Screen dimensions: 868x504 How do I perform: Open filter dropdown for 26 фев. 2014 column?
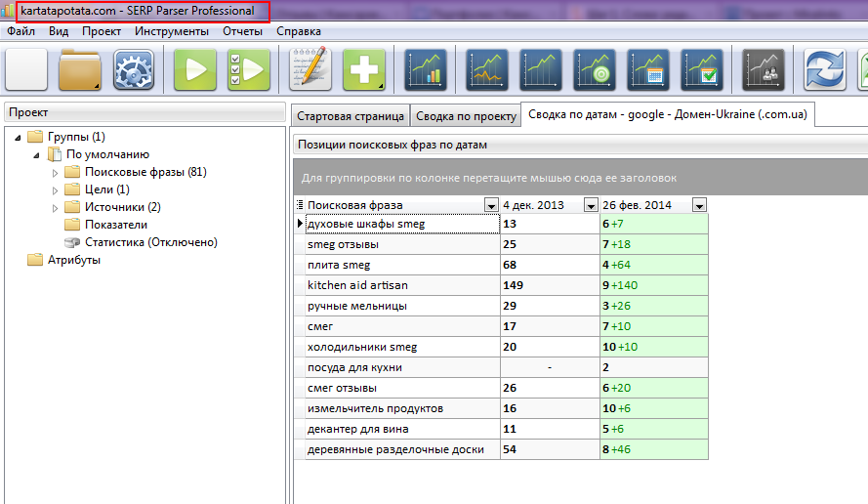point(699,205)
